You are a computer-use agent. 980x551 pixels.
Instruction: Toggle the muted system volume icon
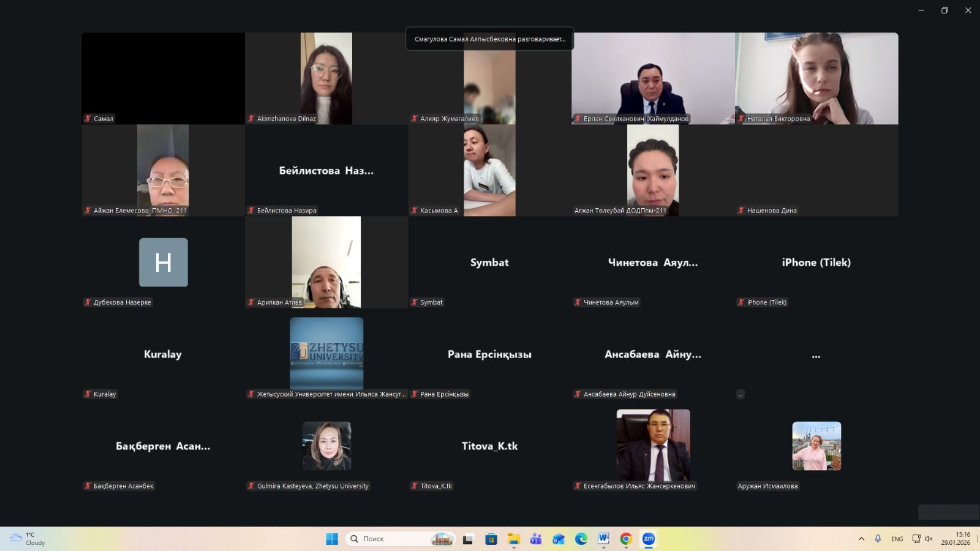[x=929, y=539]
